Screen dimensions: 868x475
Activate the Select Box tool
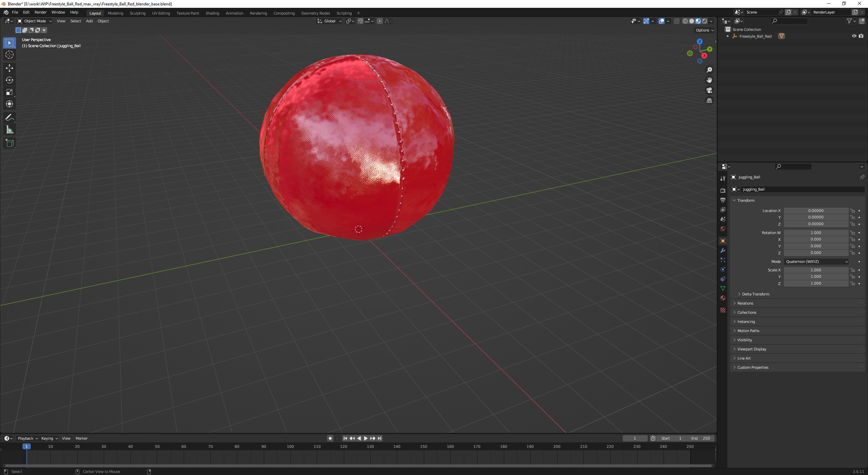pyautogui.click(x=9, y=43)
